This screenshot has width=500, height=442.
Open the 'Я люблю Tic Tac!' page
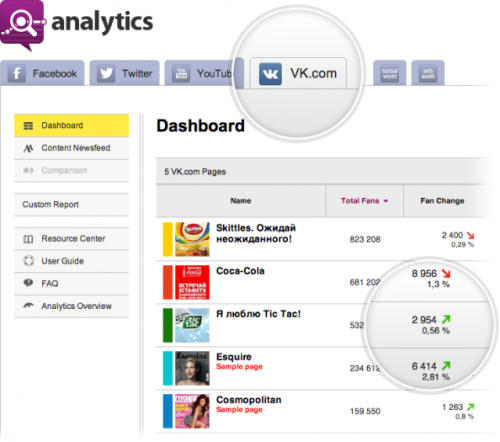click(x=258, y=314)
